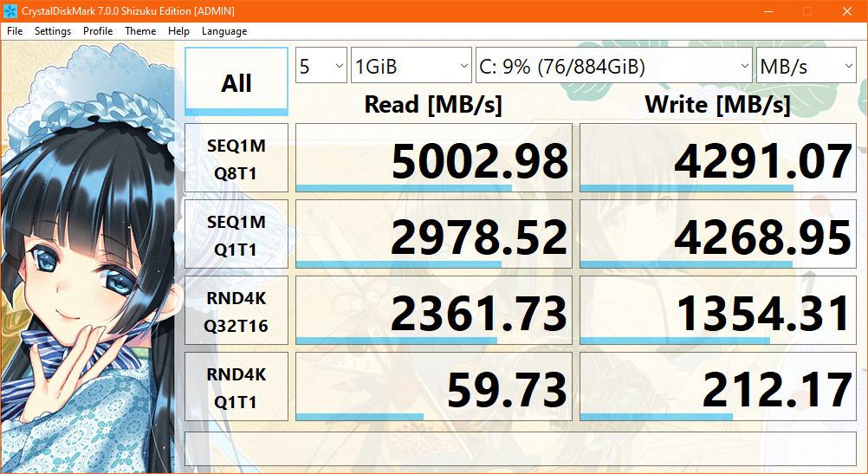The height and width of the screenshot is (474, 868).
Task: Run the SEQ1M Q8T1 test
Action: tap(236, 158)
